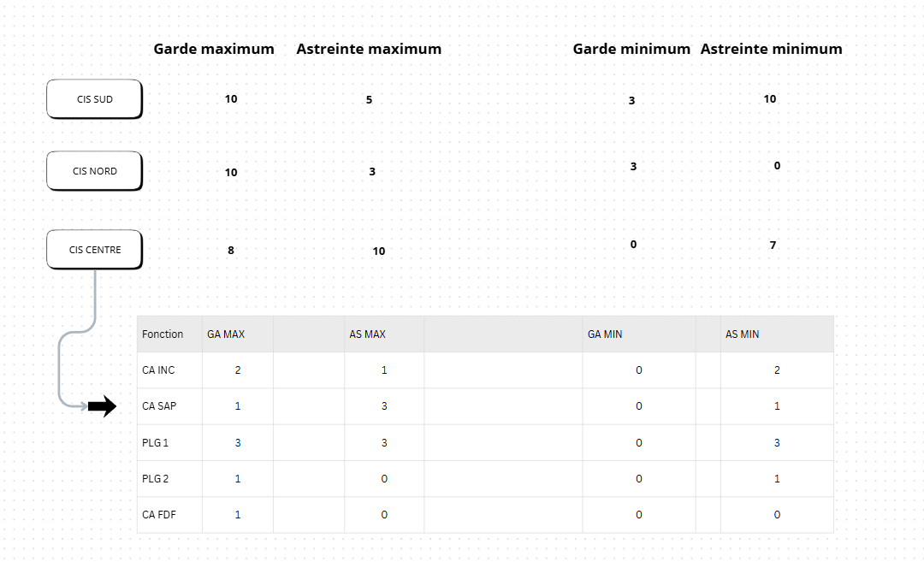This screenshot has width=924, height=562.
Task: Click the GA MIN column header
Action: tap(605, 334)
